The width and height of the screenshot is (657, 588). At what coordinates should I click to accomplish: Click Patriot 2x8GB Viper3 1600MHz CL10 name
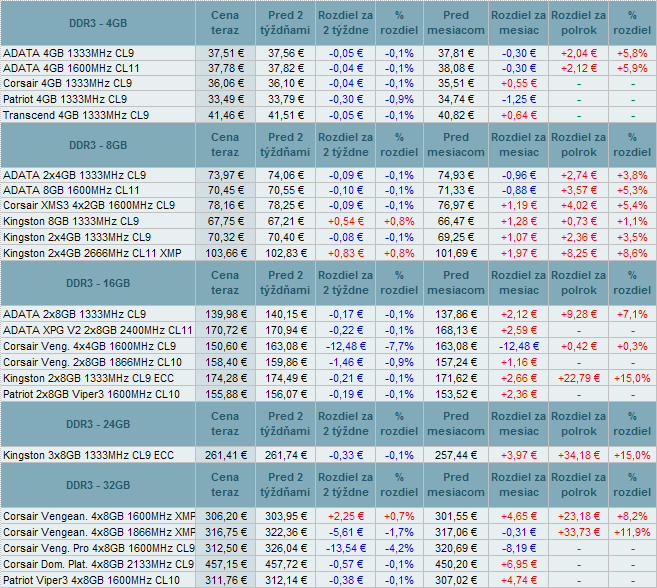[91, 394]
